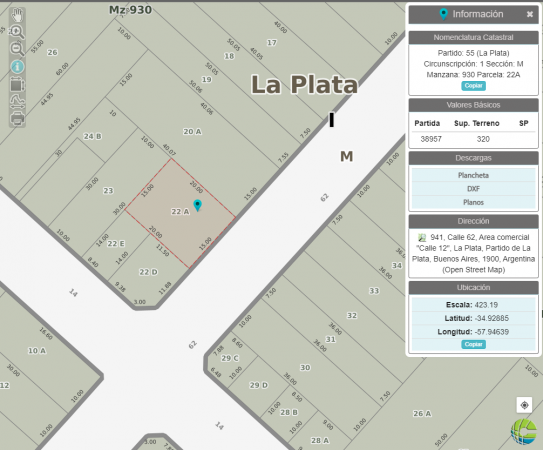Viewport: 543px width, 450px height.
Task: Close the Información panel
Action: point(529,14)
